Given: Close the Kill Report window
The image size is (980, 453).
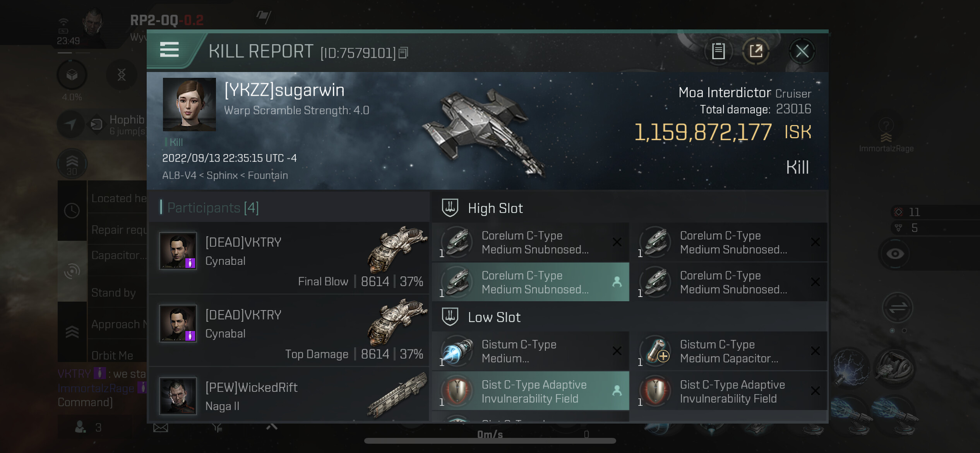Looking at the screenshot, I should pos(802,51).
